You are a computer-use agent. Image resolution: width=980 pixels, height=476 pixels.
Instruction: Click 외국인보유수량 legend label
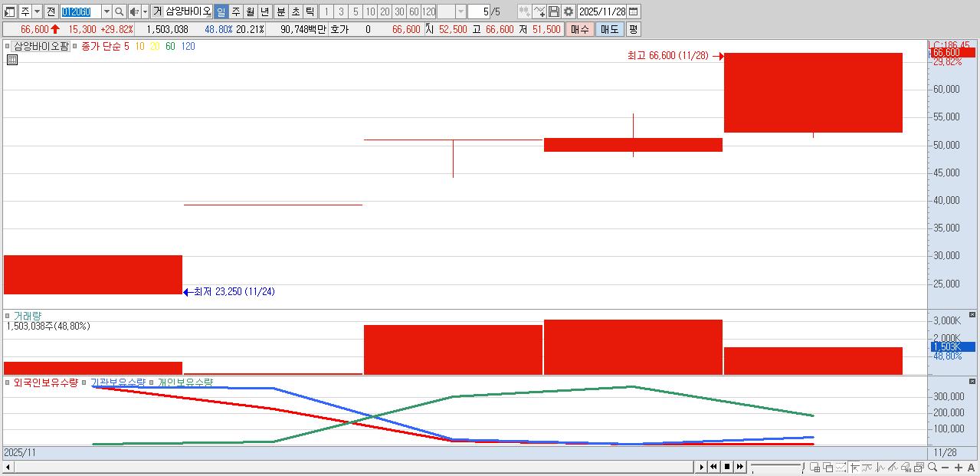[45, 382]
